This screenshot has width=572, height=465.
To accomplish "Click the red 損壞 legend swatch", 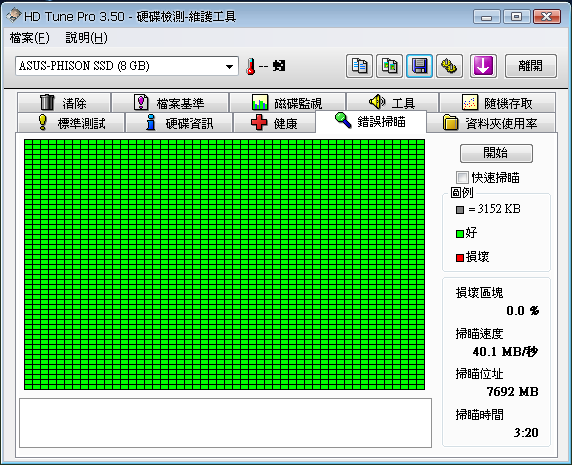I will pos(460,258).
